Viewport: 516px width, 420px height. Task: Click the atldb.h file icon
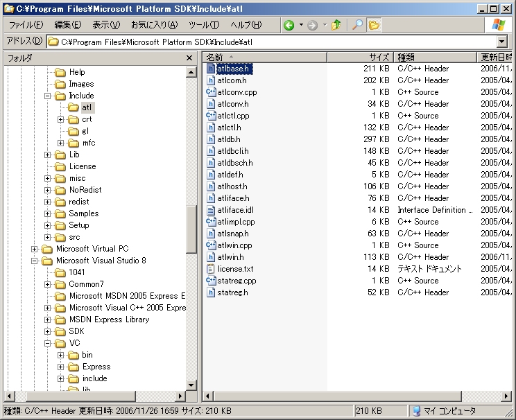(211, 139)
